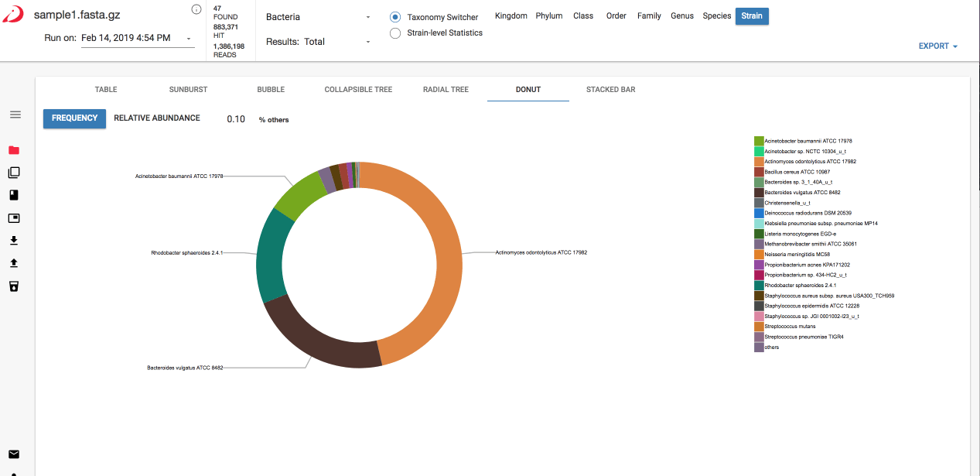Click 'Propionibacterium acnes KPA171202' legend text

click(x=807, y=265)
